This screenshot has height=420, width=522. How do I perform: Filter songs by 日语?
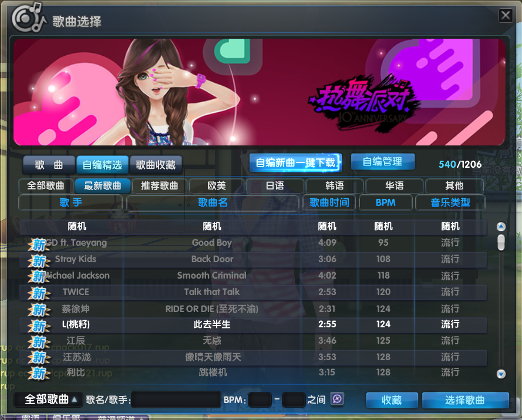275,185
